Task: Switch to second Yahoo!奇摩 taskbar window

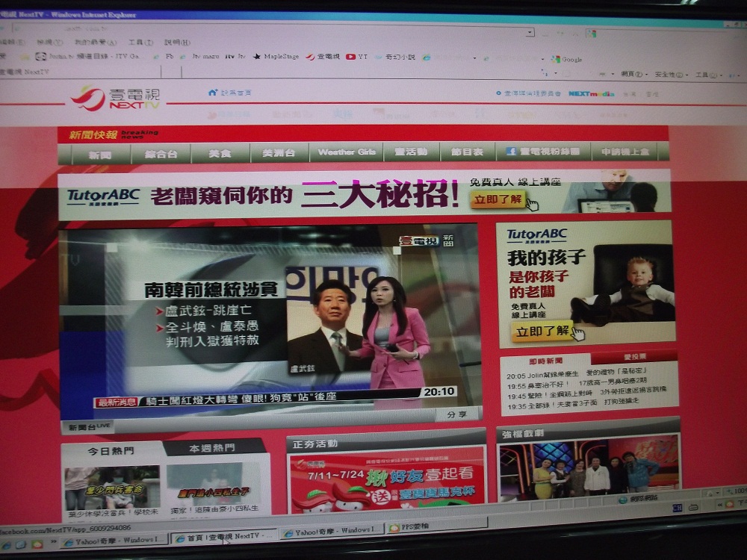Action: point(332,531)
